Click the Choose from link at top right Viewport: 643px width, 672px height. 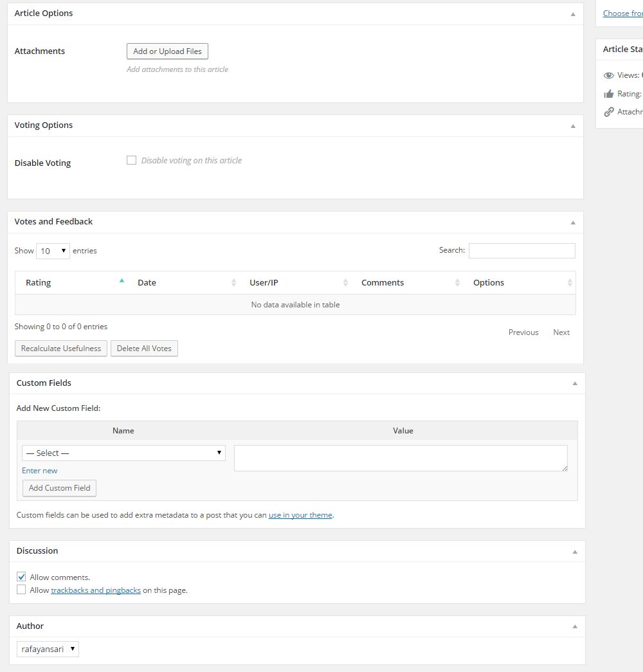tap(623, 14)
